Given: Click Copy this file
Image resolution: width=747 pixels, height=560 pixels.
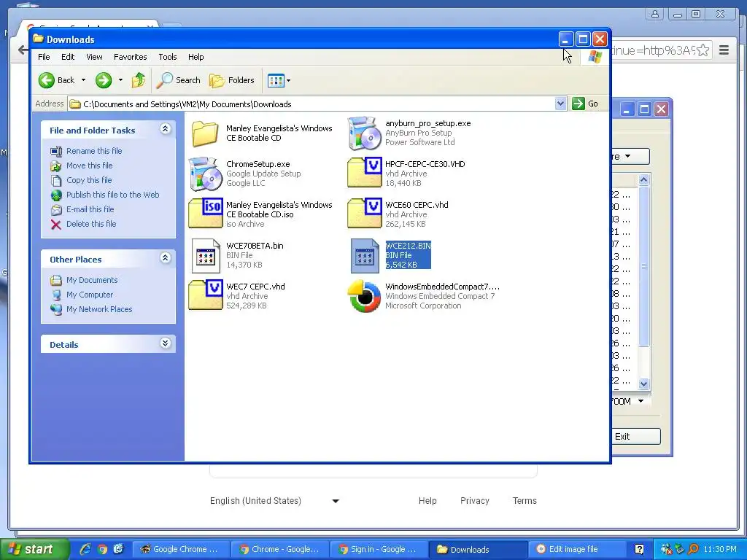Looking at the screenshot, I should click(88, 180).
